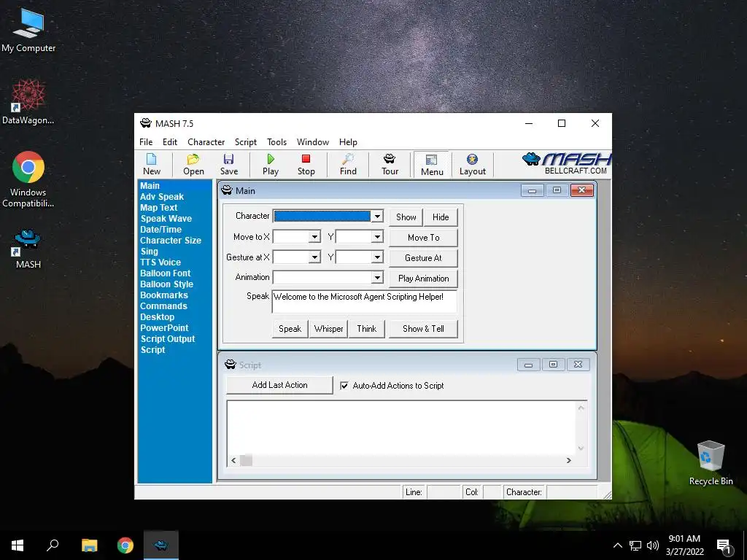The height and width of the screenshot is (560, 747).
Task: Click the Hide character button
Action: click(441, 217)
